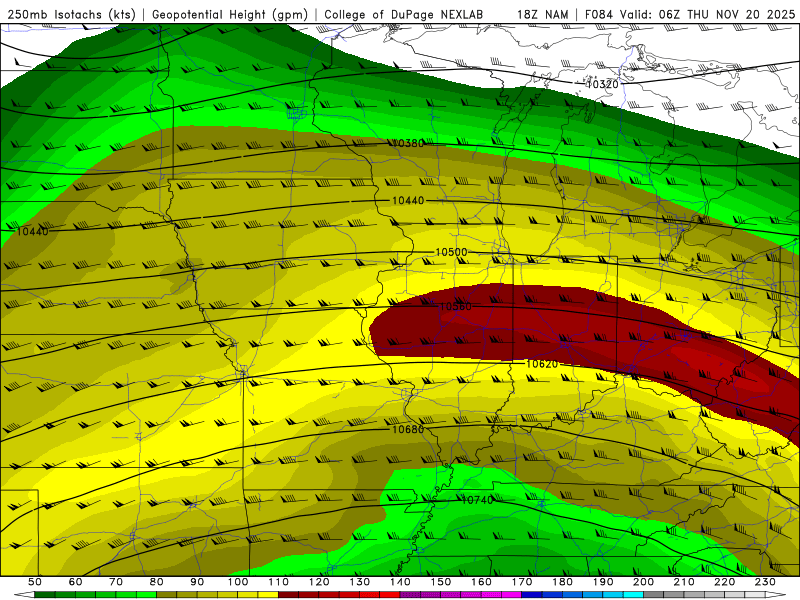Image resolution: width=800 pixels, height=600 pixels.
Task: Click the 90 value on the color scale
Action: click(197, 582)
